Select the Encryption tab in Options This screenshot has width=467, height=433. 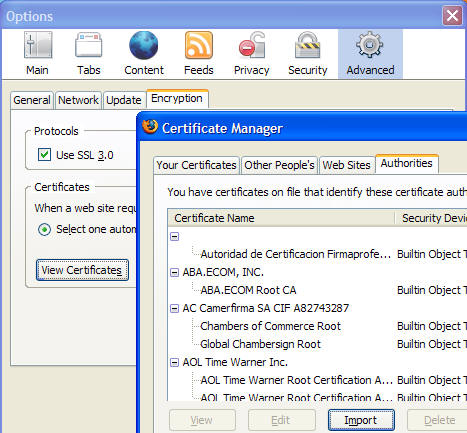click(177, 98)
